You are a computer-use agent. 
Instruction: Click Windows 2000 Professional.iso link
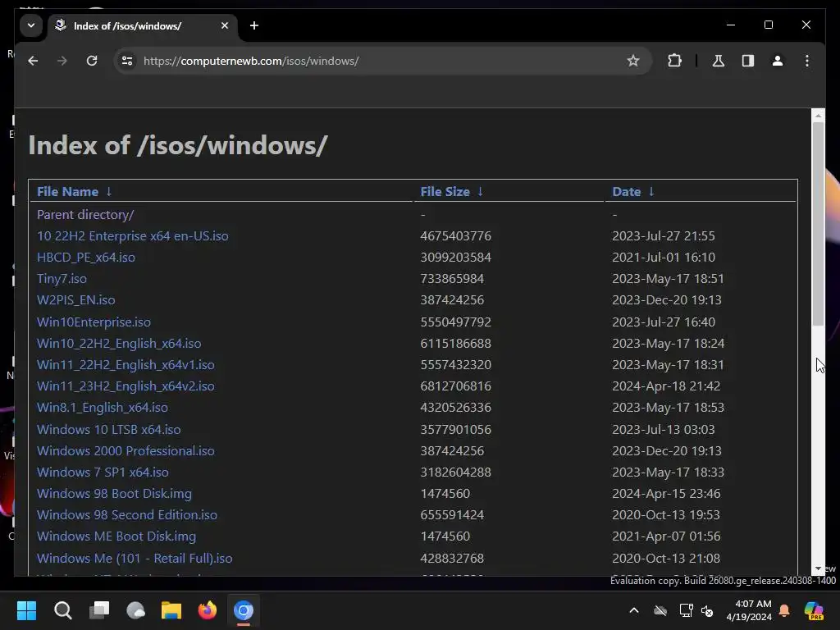[x=126, y=451]
